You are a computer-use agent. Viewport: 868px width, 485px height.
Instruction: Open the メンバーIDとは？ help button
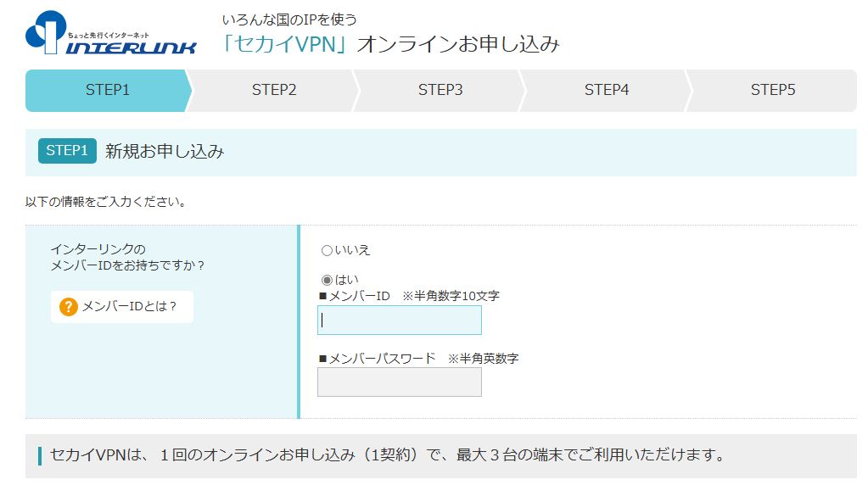point(122,306)
